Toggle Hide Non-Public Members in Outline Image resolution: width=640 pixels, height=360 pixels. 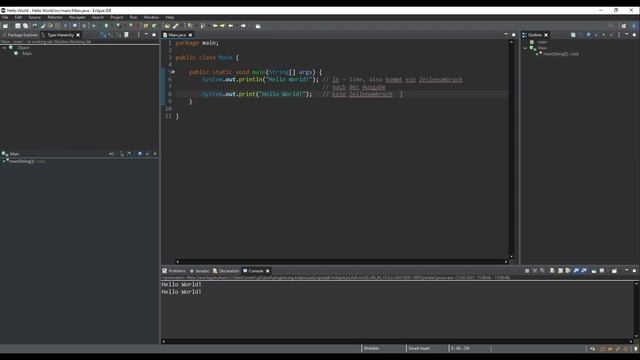pos(604,35)
